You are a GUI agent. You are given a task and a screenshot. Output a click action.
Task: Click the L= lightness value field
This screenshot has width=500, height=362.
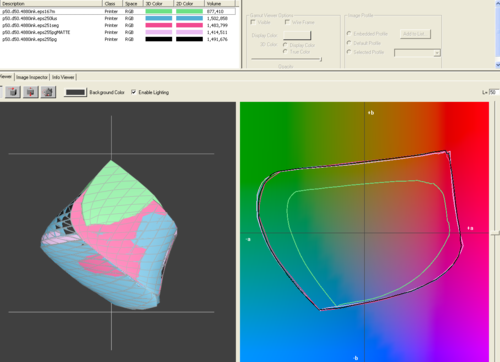[x=494, y=92]
